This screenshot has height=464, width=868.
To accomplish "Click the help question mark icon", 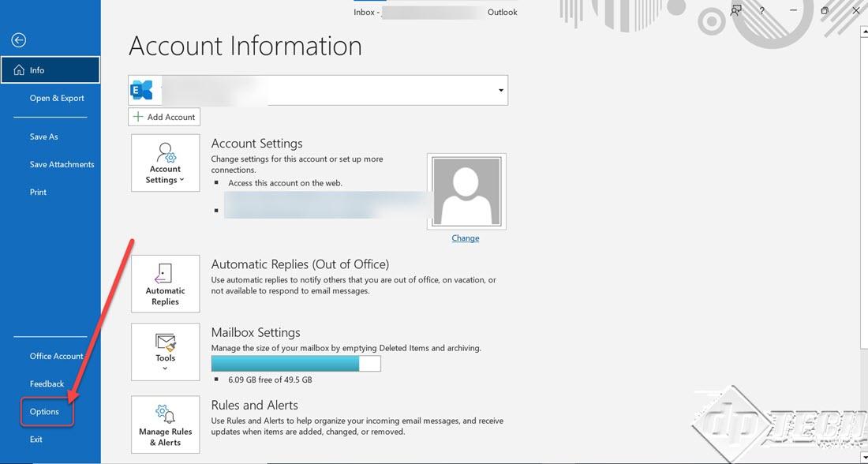I will (761, 10).
